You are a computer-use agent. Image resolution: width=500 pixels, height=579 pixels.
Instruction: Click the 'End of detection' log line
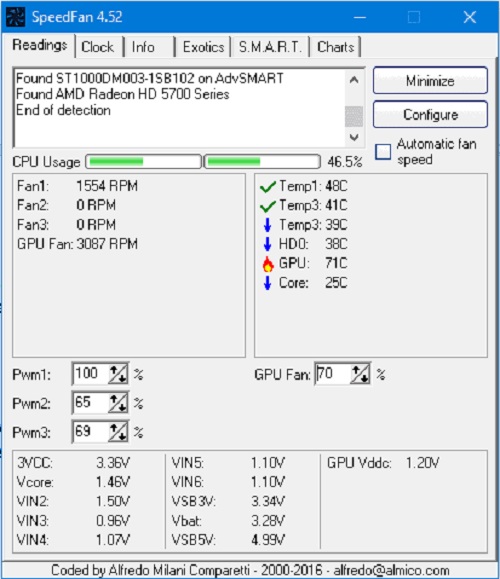click(x=63, y=110)
